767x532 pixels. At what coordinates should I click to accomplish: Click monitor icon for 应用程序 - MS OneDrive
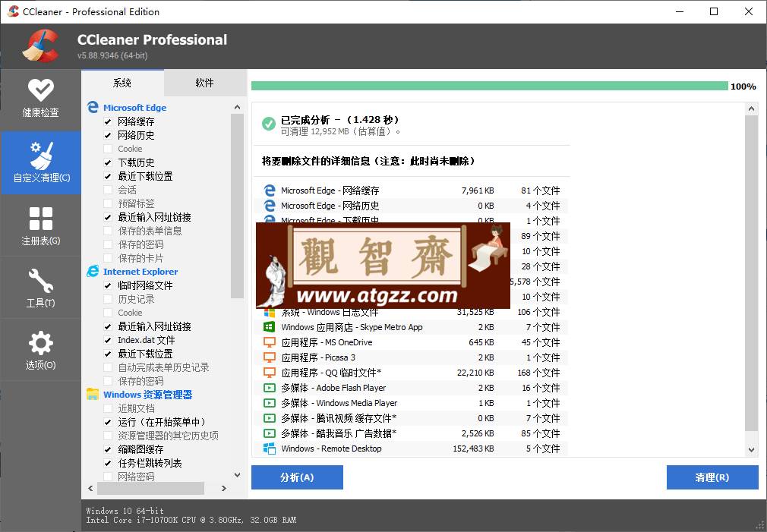269,342
